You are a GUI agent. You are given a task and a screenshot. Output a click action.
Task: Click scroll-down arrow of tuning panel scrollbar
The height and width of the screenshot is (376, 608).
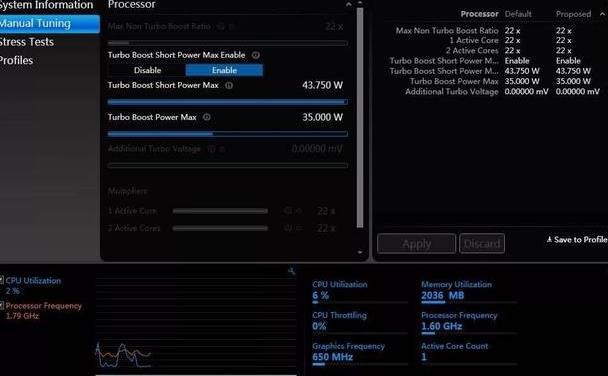[x=360, y=252]
